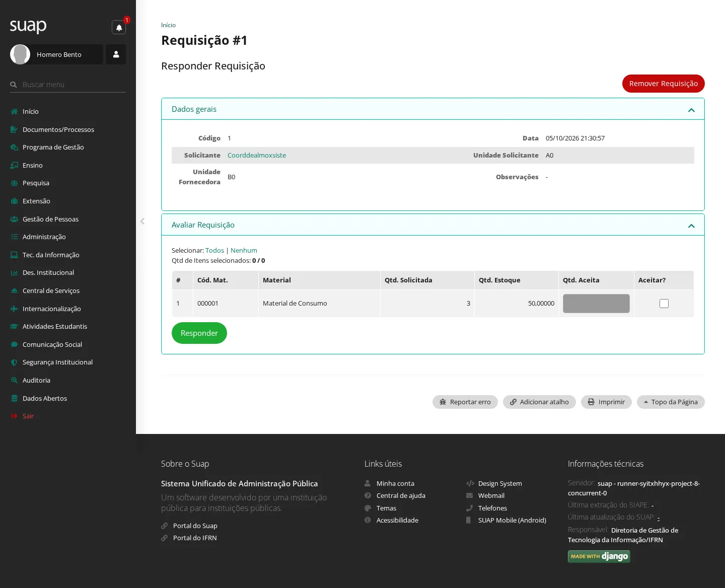Click the Homero Bento avatar picture

point(20,54)
